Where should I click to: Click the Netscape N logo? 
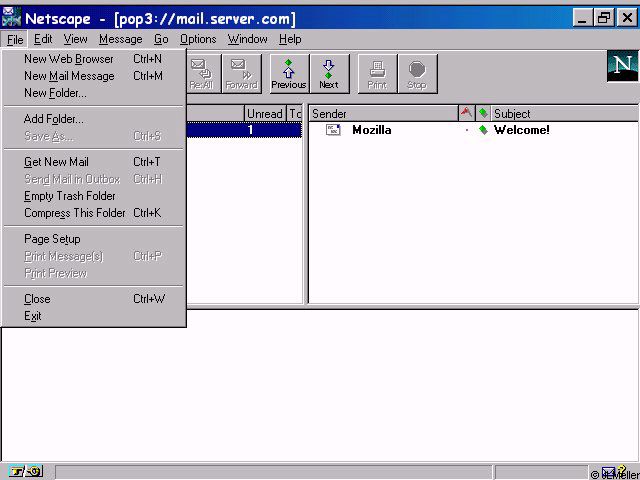coord(622,66)
